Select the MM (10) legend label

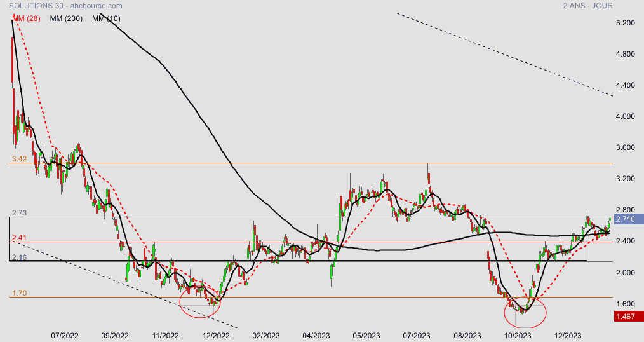(x=106, y=18)
